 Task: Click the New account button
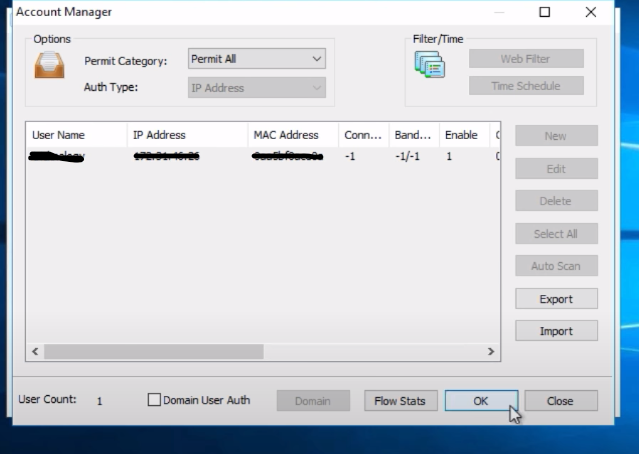556,136
